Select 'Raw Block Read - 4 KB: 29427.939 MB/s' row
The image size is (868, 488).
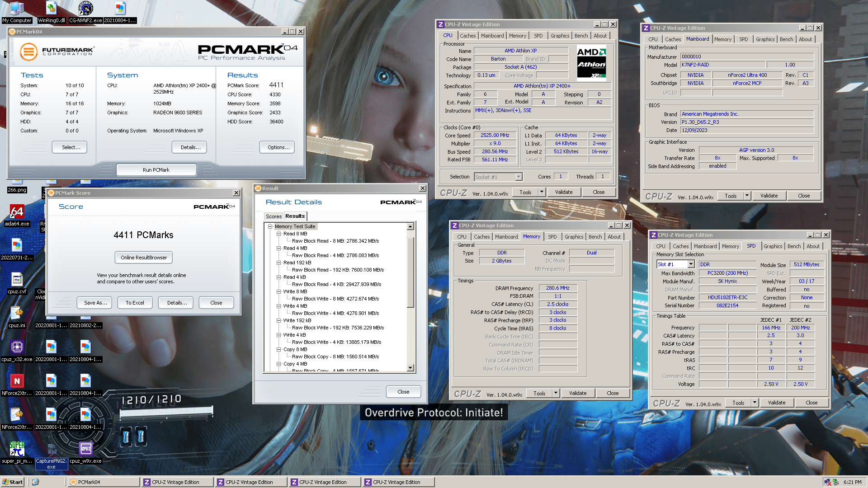[336, 284]
